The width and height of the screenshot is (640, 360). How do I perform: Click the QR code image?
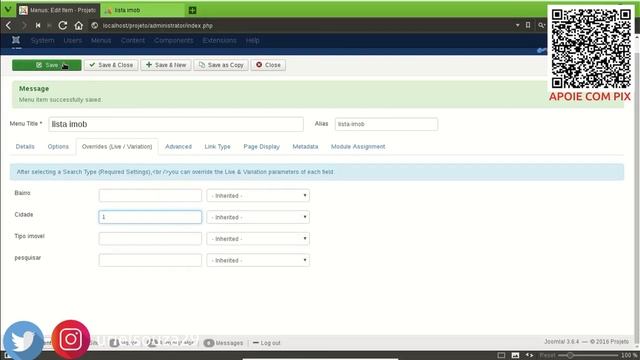(591, 49)
